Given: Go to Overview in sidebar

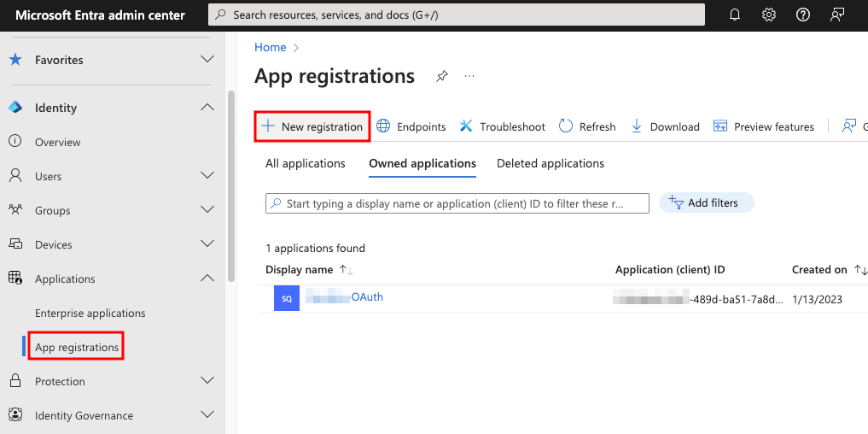Looking at the screenshot, I should 57,142.
